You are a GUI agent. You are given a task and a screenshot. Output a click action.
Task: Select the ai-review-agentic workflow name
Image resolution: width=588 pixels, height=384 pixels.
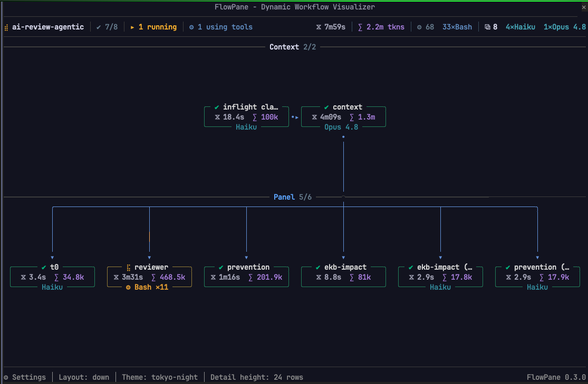(48, 27)
